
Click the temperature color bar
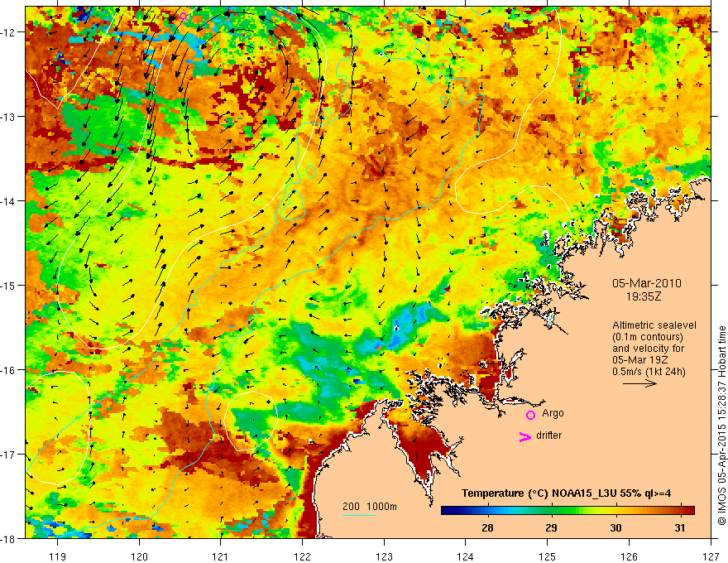(x=568, y=510)
